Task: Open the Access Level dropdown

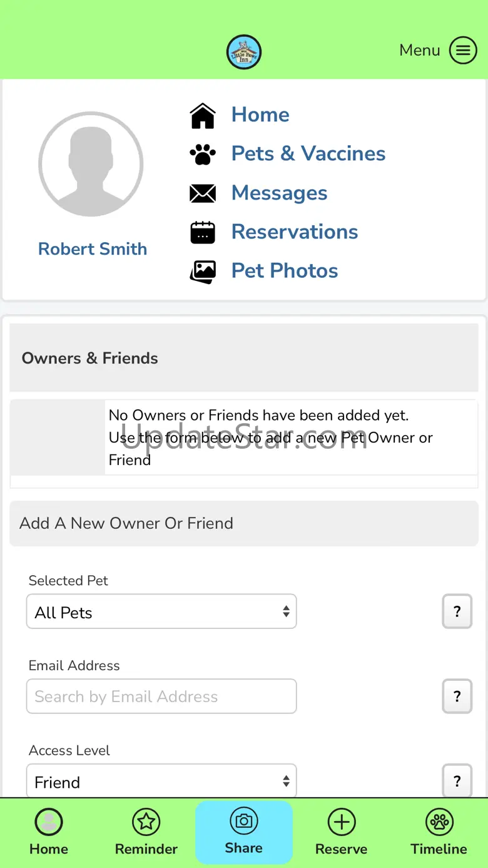Action: (x=161, y=781)
